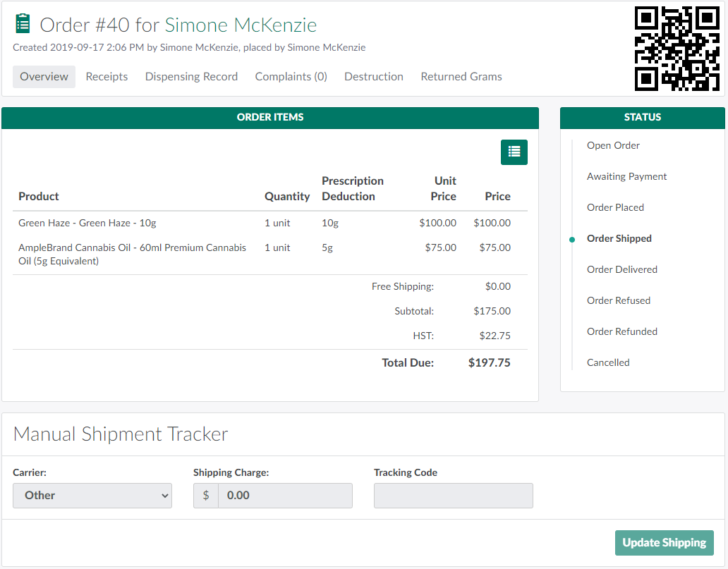Click the clipboard order icon beside title

coord(23,24)
